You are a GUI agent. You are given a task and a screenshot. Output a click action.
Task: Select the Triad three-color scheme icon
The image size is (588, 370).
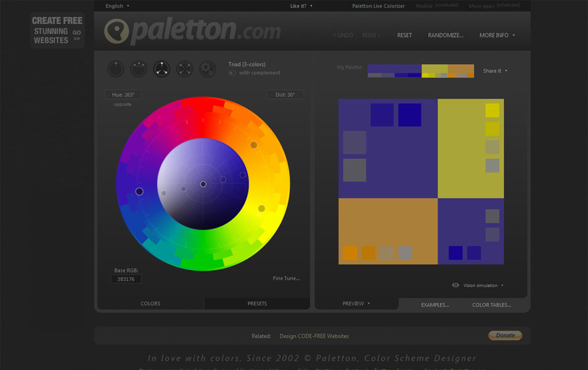[161, 69]
